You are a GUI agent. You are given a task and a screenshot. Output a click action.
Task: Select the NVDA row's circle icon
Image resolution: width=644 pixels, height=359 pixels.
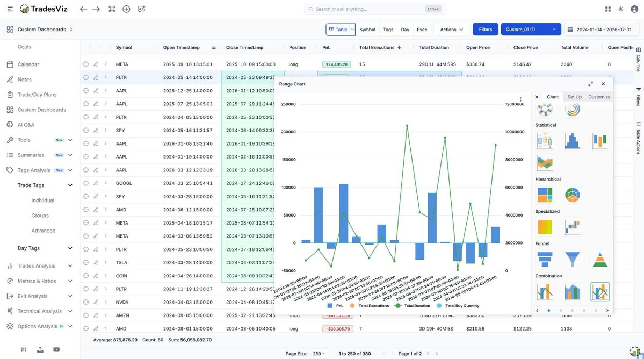point(86,302)
